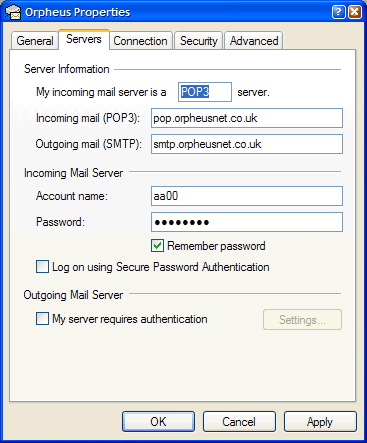Click the Account name field
The height and width of the screenshot is (443, 367).
(x=247, y=196)
